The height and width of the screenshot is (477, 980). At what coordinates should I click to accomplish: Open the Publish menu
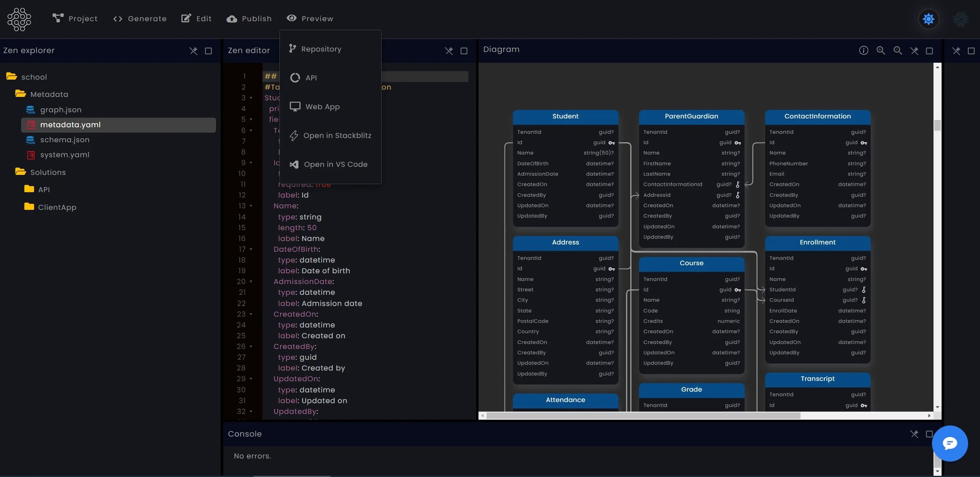[249, 18]
